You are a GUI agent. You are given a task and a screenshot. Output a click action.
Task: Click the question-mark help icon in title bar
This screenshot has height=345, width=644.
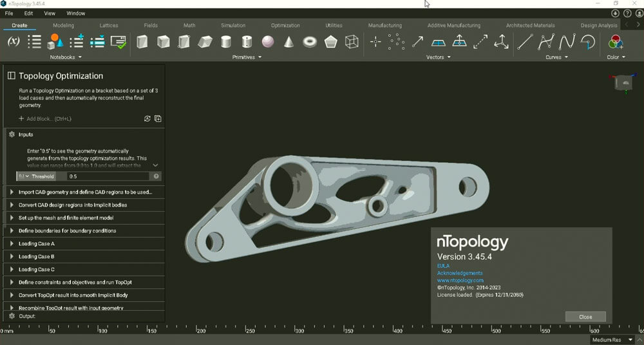627,13
